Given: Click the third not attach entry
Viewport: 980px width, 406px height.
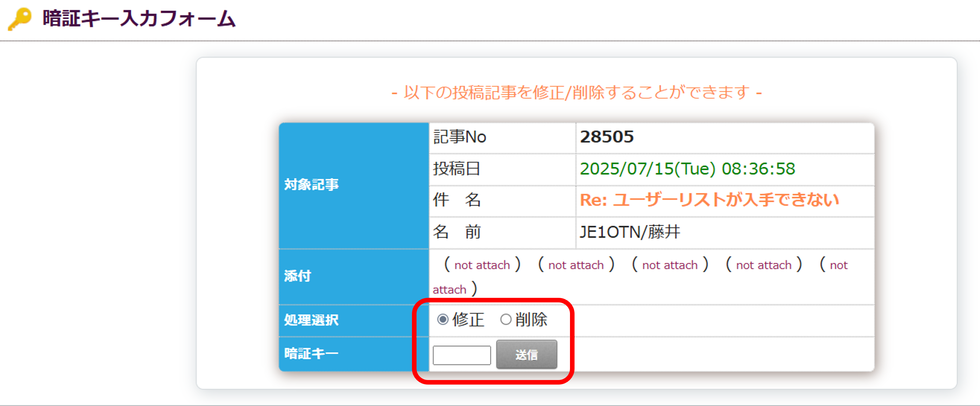Looking at the screenshot, I should point(669,265).
